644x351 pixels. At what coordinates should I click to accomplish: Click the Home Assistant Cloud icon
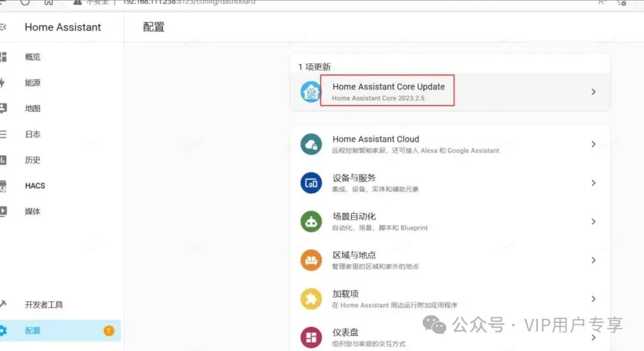[x=311, y=144]
